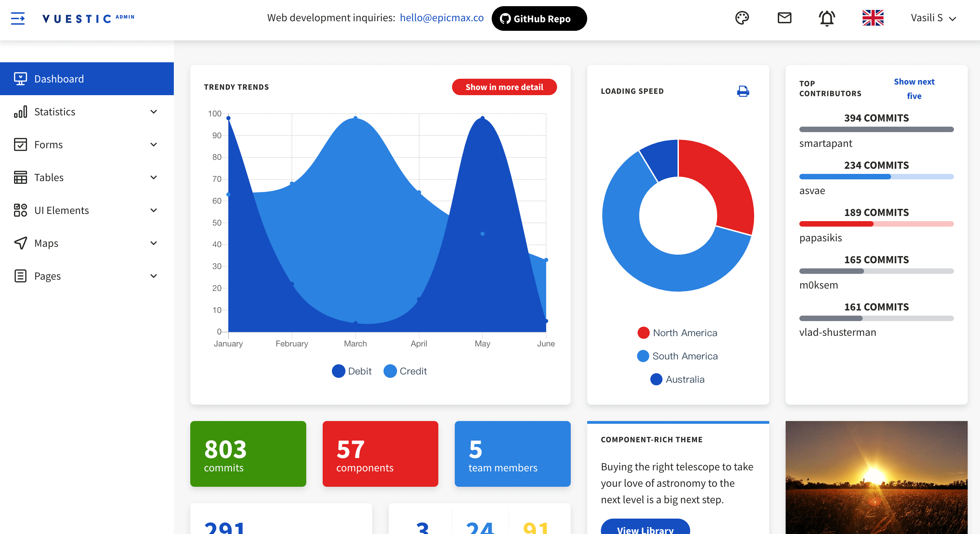Click the Maps navigation arrow icon

21,243
